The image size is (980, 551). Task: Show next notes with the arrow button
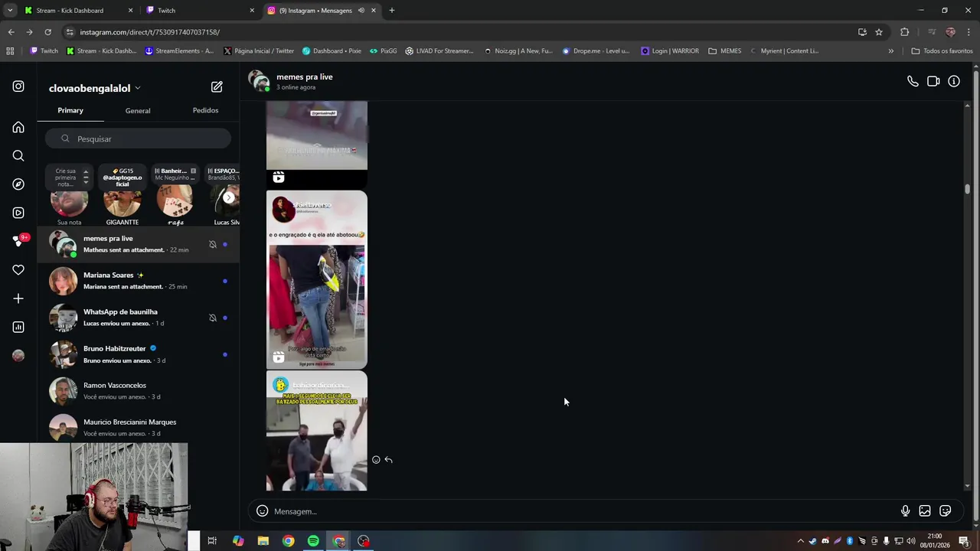[228, 197]
